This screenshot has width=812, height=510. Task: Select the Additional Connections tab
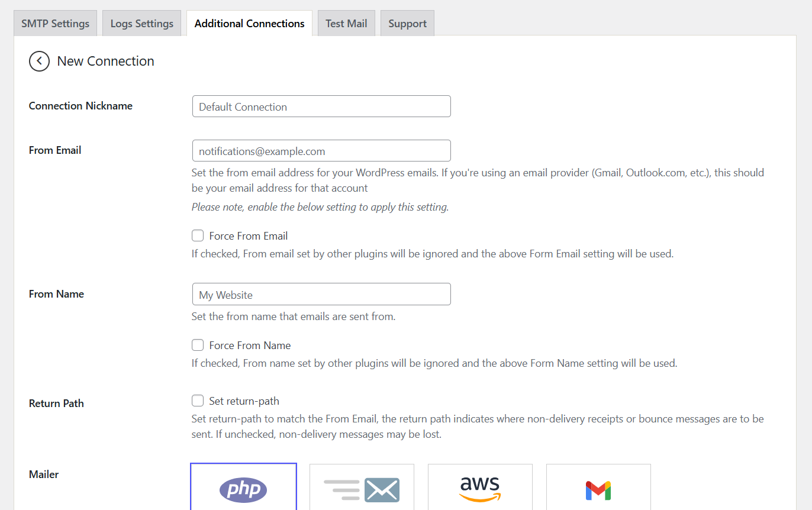click(249, 24)
